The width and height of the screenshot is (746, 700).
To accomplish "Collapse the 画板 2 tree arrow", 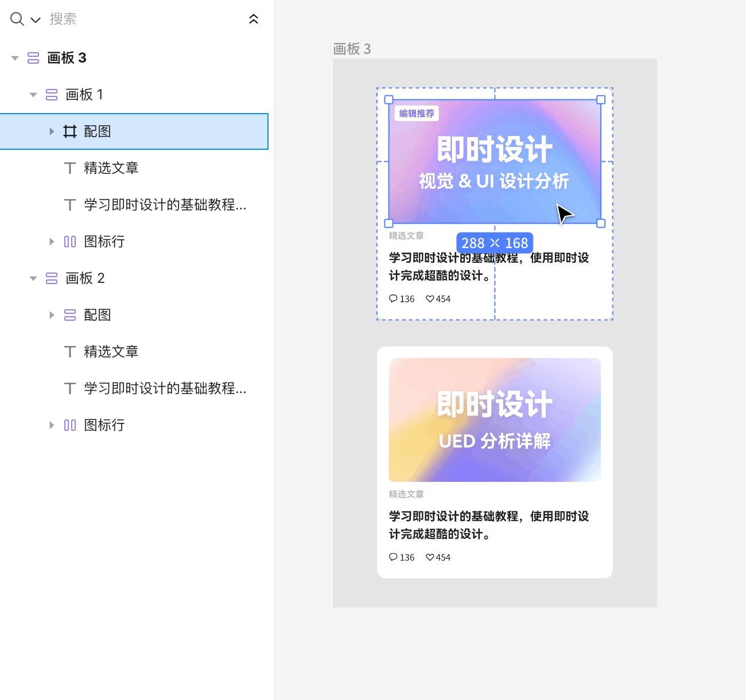I will tap(33, 278).
